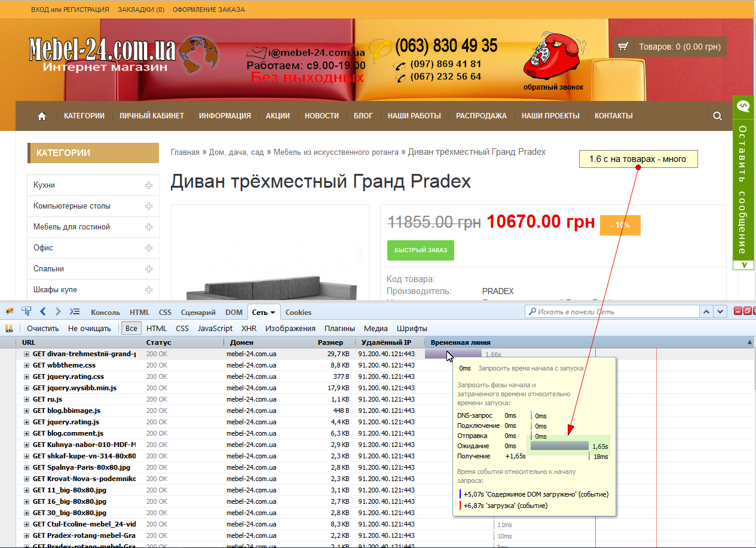
Task: Click Мебель из искусственного ротанга breadcrumb
Action: pos(336,152)
